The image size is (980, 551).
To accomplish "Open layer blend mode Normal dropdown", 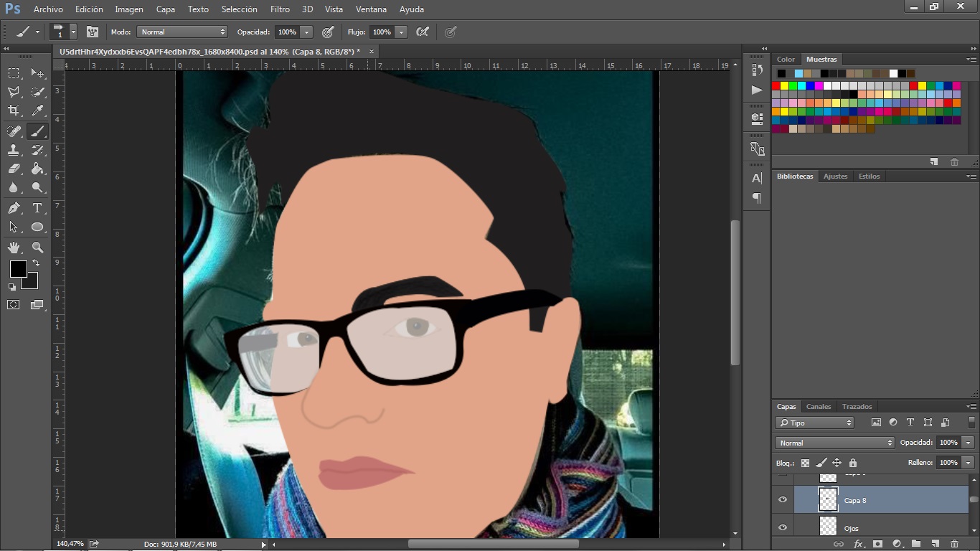I will pyautogui.click(x=835, y=443).
